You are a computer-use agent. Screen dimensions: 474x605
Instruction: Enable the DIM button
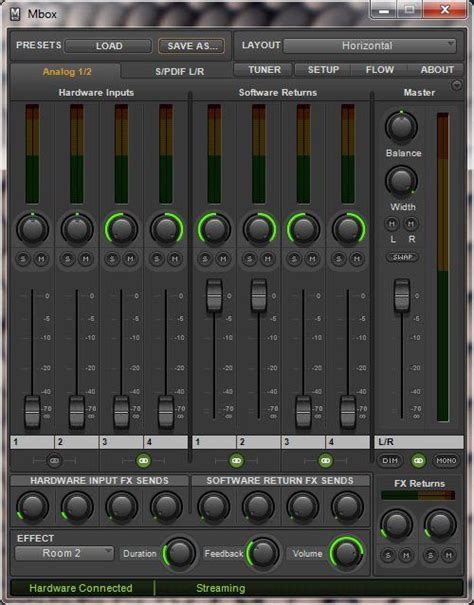[x=390, y=460]
